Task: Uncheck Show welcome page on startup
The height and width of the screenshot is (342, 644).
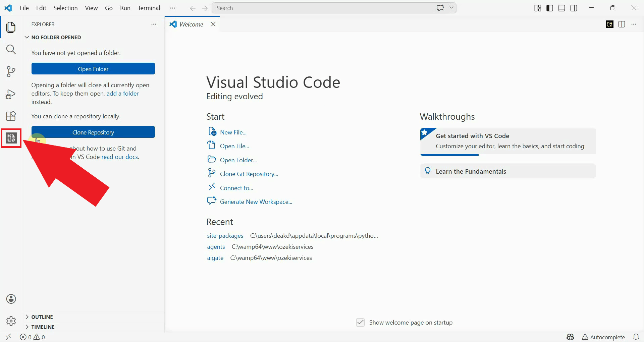Action: (360, 322)
